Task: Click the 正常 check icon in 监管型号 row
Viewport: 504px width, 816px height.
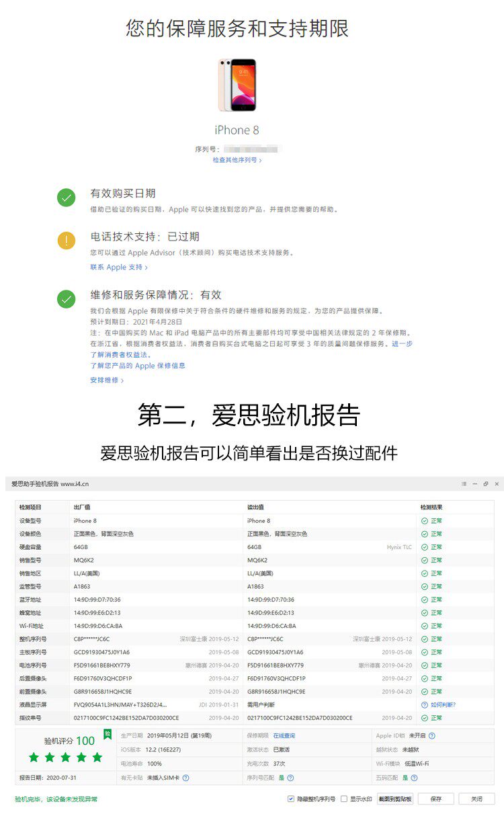Action: pos(424,586)
